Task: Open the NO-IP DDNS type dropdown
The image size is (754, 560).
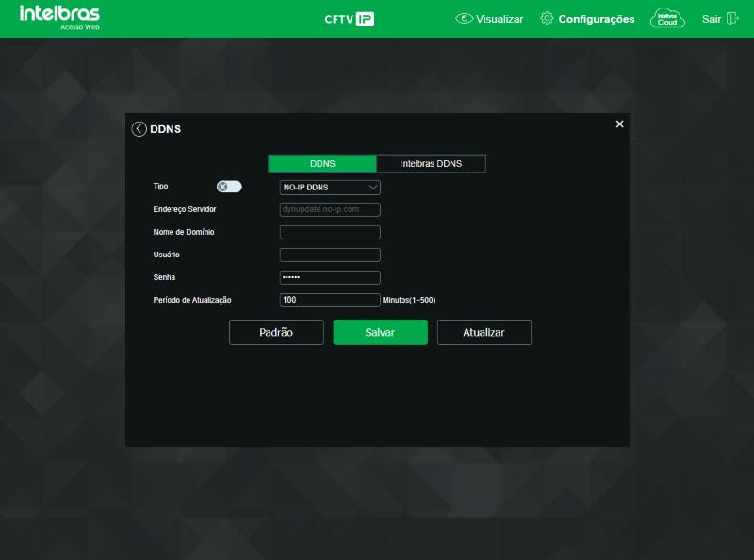Action: pyautogui.click(x=330, y=188)
